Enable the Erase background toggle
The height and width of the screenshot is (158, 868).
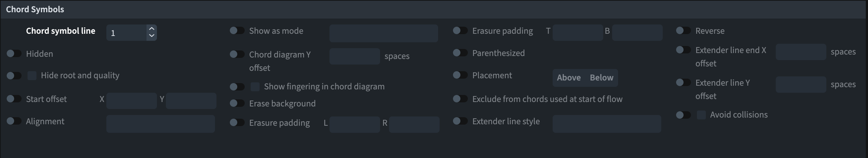coord(237,103)
